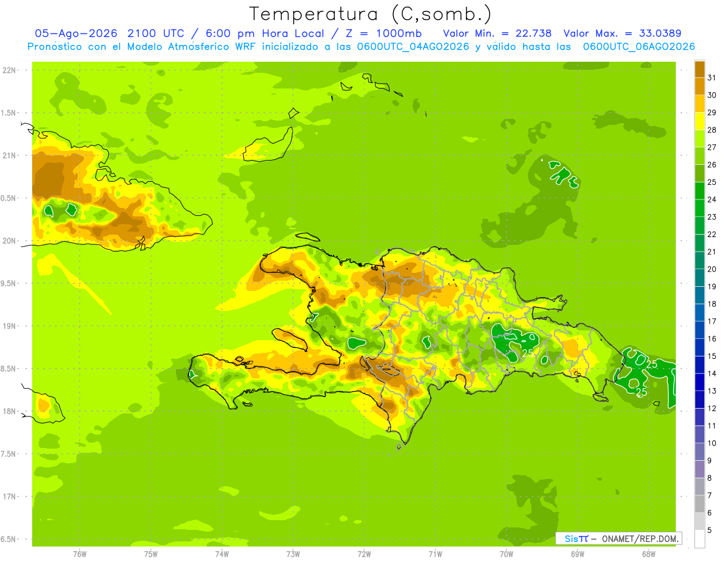Click the '69W' longitude axis label
Image resolution: width=728 pixels, height=562 pixels.
click(x=577, y=554)
